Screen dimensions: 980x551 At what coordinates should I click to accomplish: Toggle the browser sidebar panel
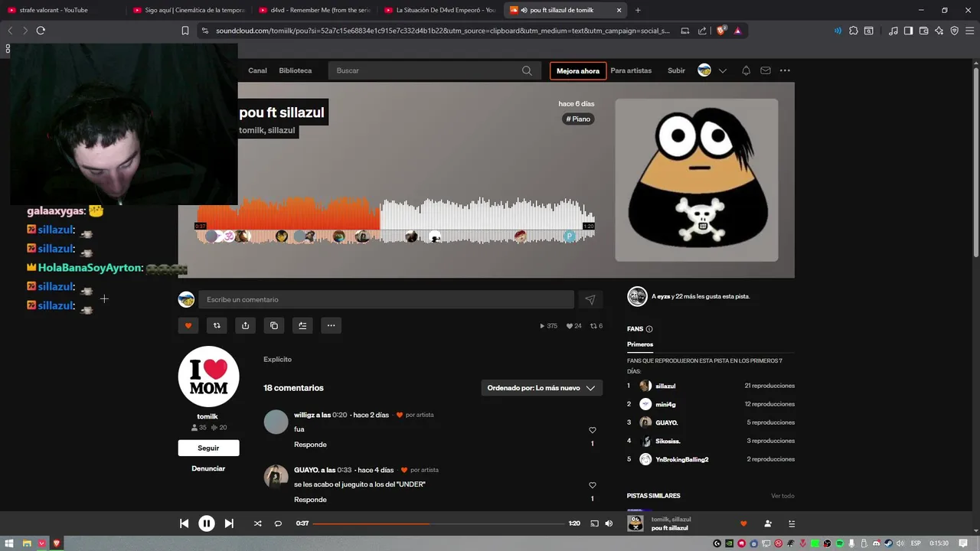point(908,31)
